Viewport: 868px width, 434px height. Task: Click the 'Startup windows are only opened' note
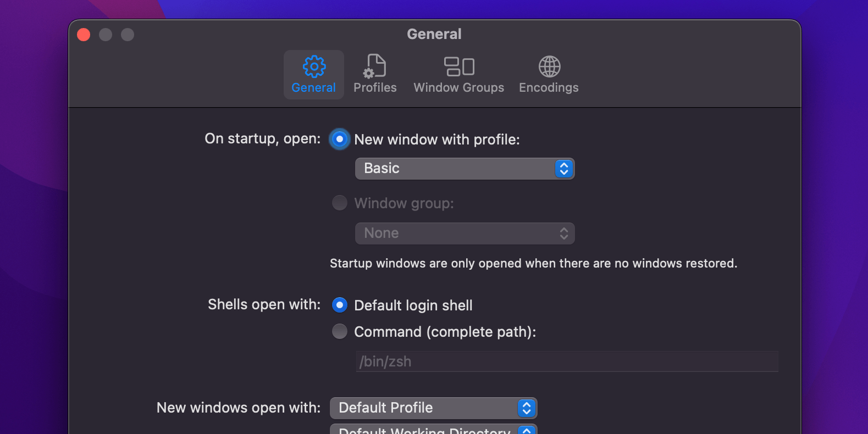coord(533,264)
